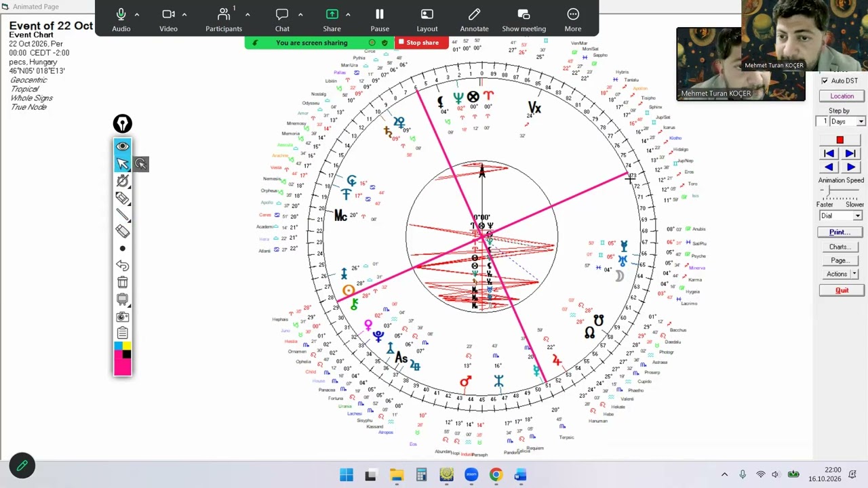Mute microphone via Audio button
Screen dimensions: 868x488
pyautogui.click(x=121, y=19)
